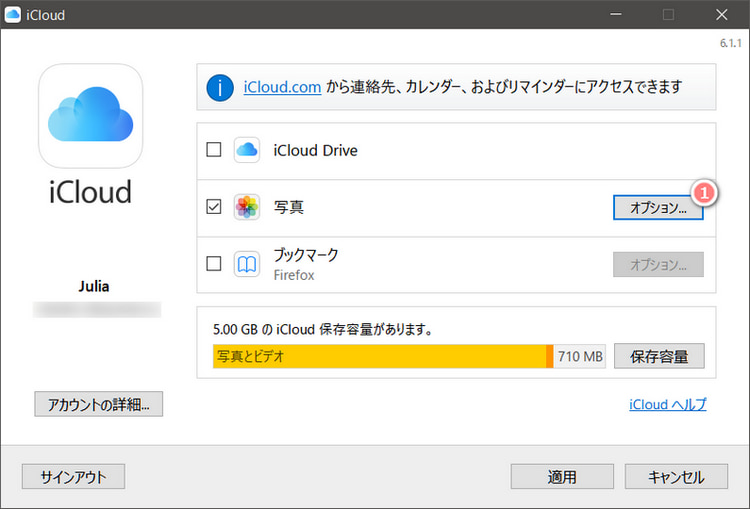Click the 5.00 GB storage text
Viewport: 750px width, 509px height.
[323, 329]
